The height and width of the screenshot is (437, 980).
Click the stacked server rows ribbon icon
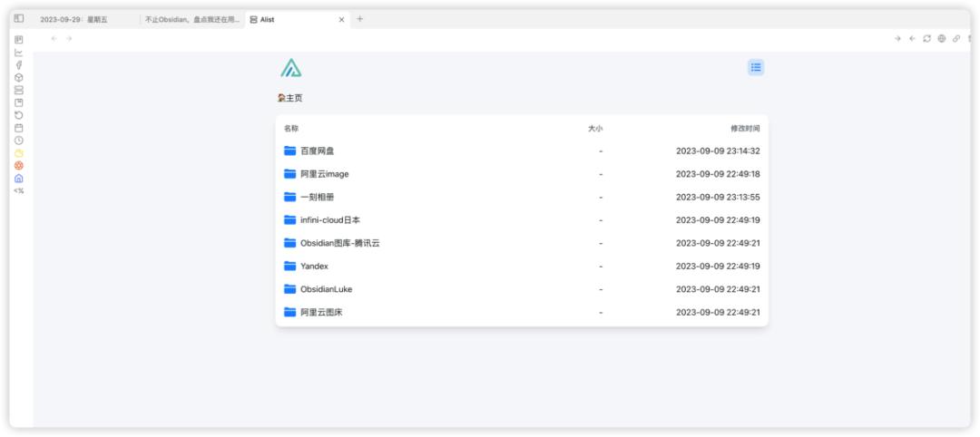pyautogui.click(x=19, y=90)
